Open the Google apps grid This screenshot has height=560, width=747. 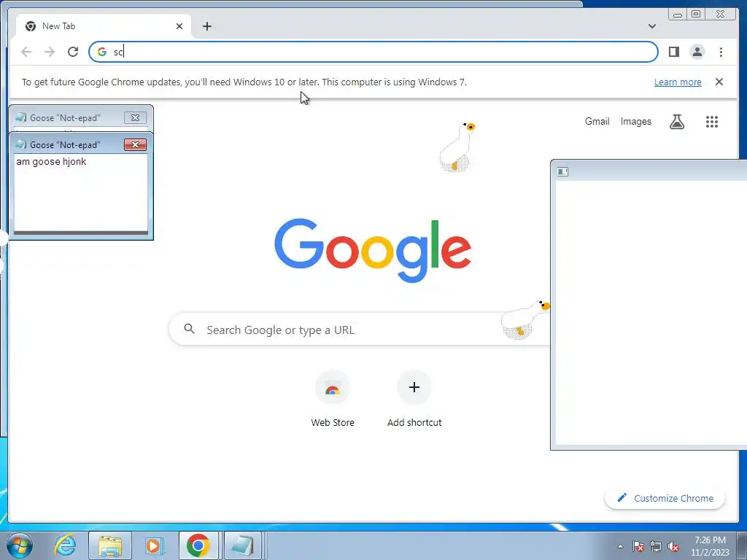point(711,122)
